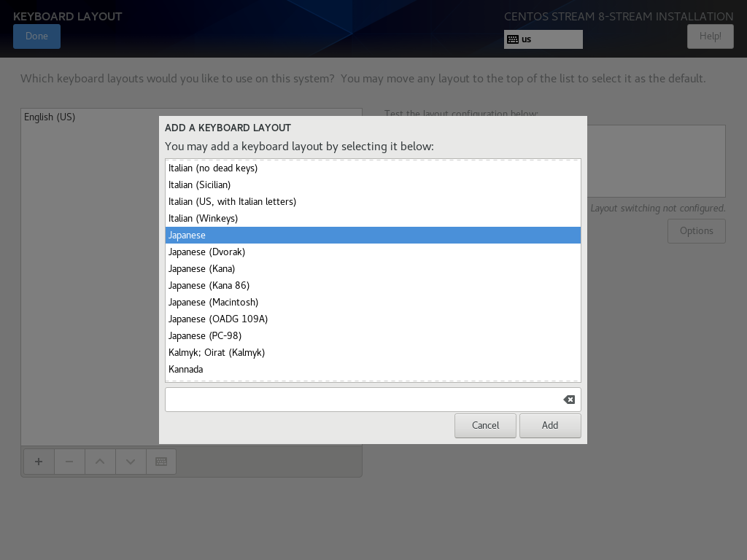
Task: Move selected layout down arrow
Action: coord(130,462)
